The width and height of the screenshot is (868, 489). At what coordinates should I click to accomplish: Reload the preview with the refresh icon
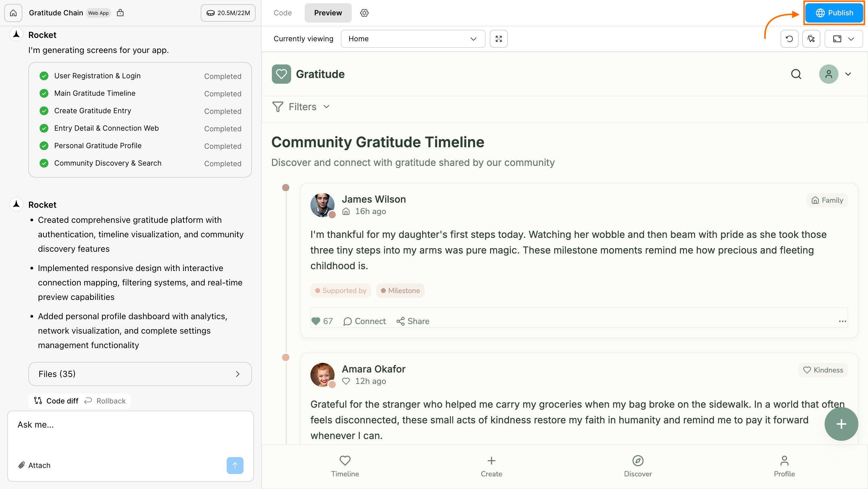(789, 39)
